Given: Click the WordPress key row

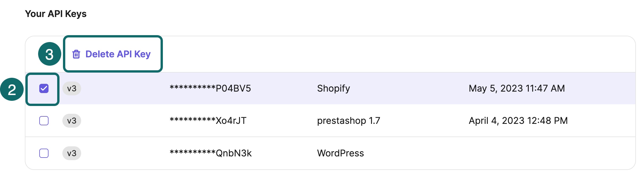Looking at the screenshot, I should [x=462, y=153].
